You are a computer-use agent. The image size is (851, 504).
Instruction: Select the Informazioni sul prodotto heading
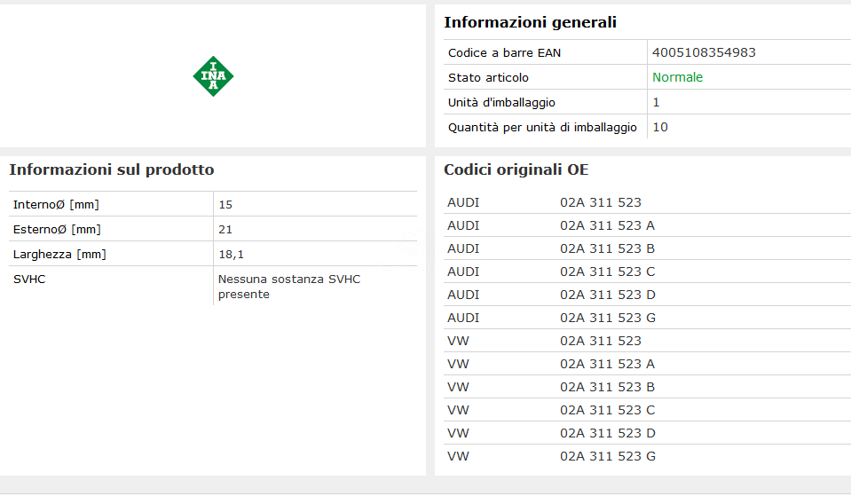click(x=111, y=169)
